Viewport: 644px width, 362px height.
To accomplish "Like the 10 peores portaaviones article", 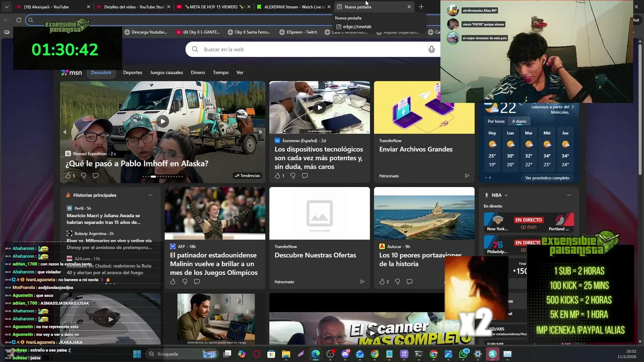I will [x=382, y=282].
